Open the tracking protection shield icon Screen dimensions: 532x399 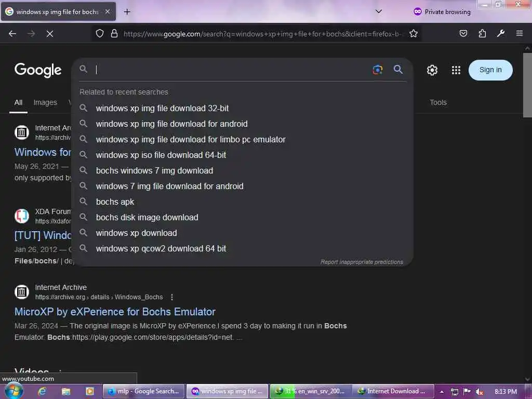click(99, 34)
